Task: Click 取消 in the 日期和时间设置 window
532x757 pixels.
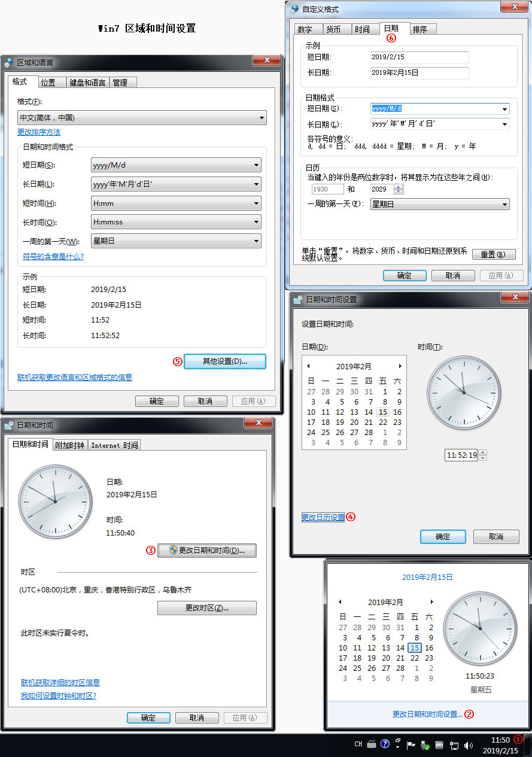Action: point(496,537)
